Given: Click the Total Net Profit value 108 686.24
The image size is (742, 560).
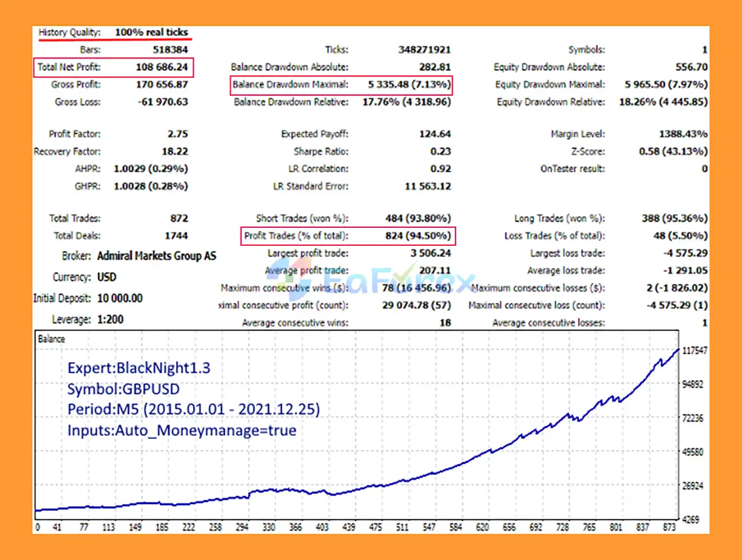Looking at the screenshot, I should (162, 67).
